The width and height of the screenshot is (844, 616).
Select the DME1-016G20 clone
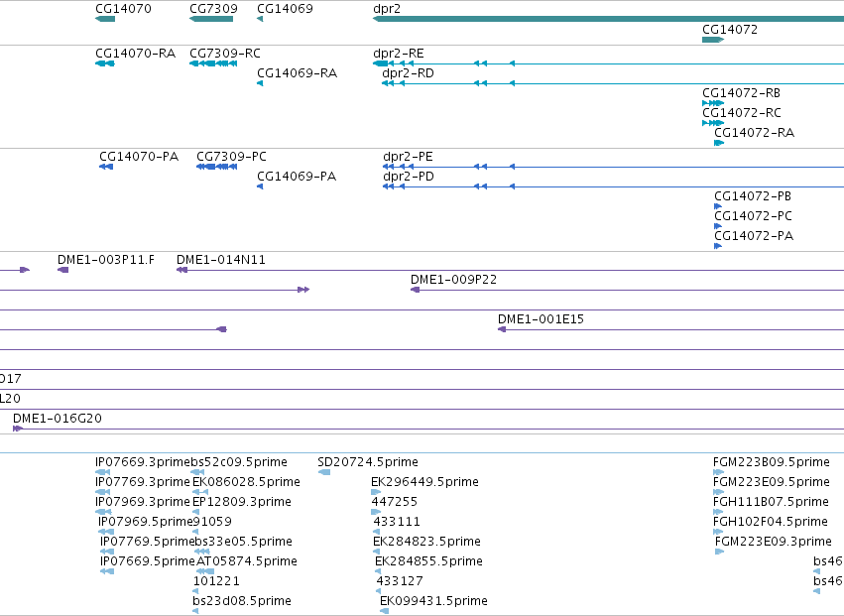428,429
